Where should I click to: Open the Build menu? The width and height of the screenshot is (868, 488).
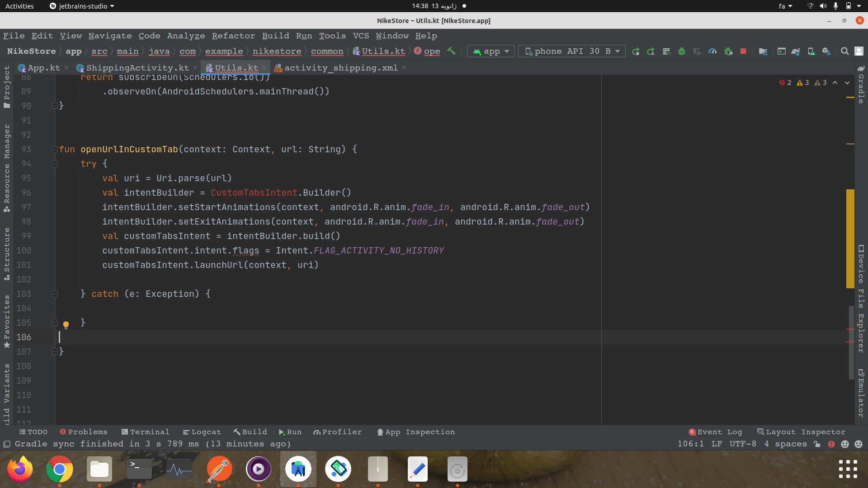pos(275,36)
